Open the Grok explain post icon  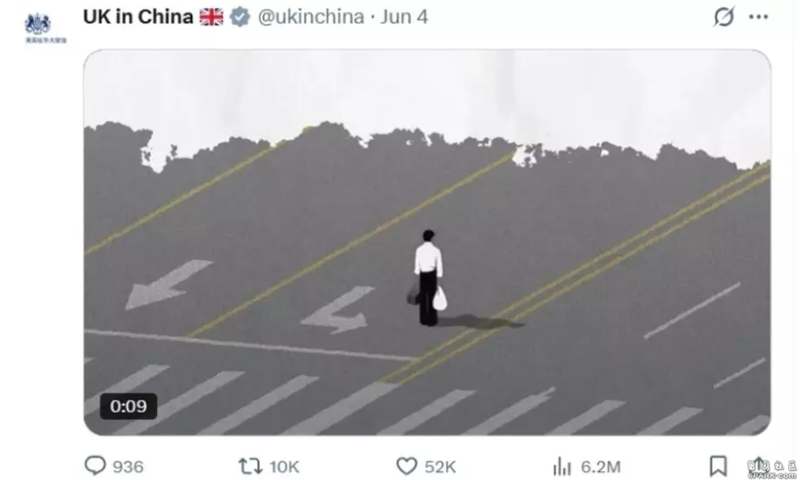[x=723, y=16]
